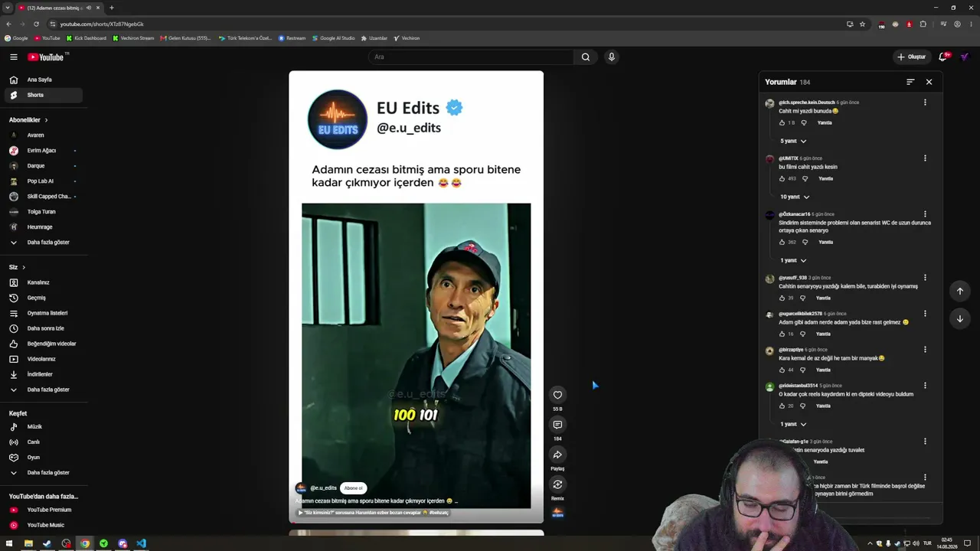Open Oynatma listeleri in the sidebar

tap(43, 313)
